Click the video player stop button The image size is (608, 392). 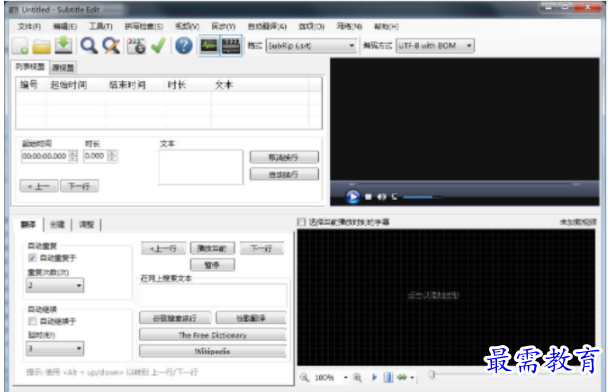(x=368, y=197)
